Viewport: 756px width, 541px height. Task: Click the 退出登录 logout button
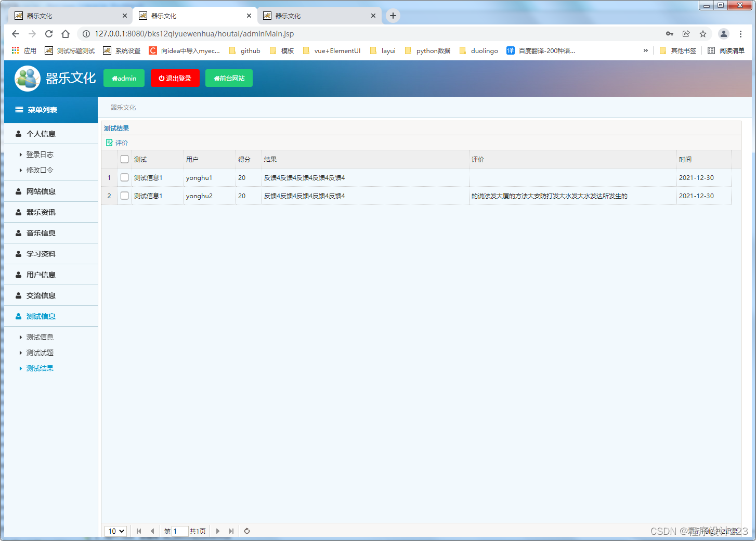tap(175, 78)
